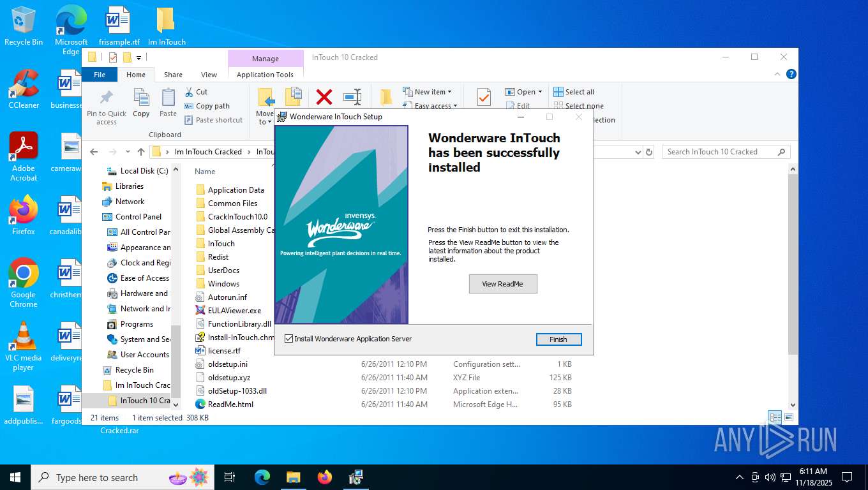868x490 pixels.
Task: Switch to Details view icon in status bar
Action: tap(775, 418)
